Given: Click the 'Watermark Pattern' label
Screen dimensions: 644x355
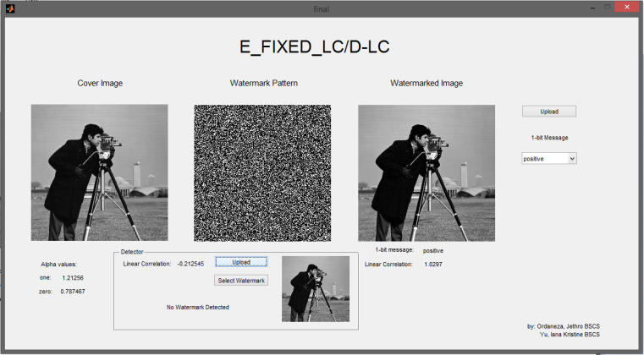Looking at the screenshot, I should click(x=264, y=83).
